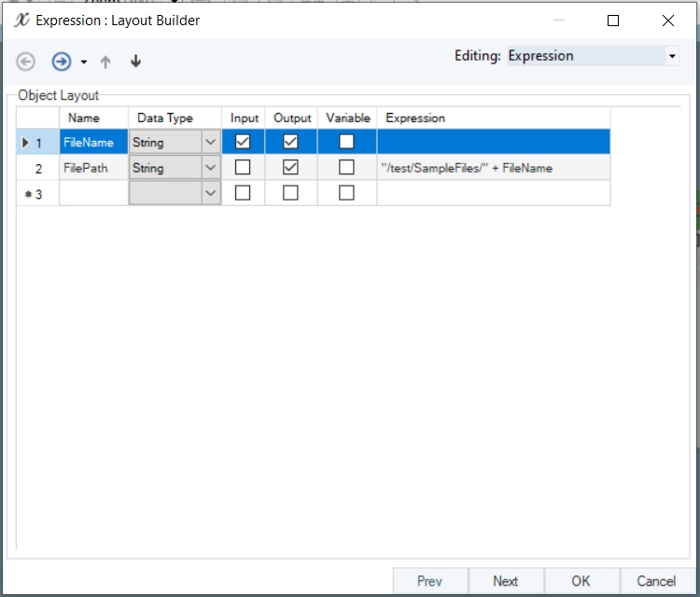Open the forward arrow history dropdown
The height and width of the screenshot is (597, 700).
[83, 62]
